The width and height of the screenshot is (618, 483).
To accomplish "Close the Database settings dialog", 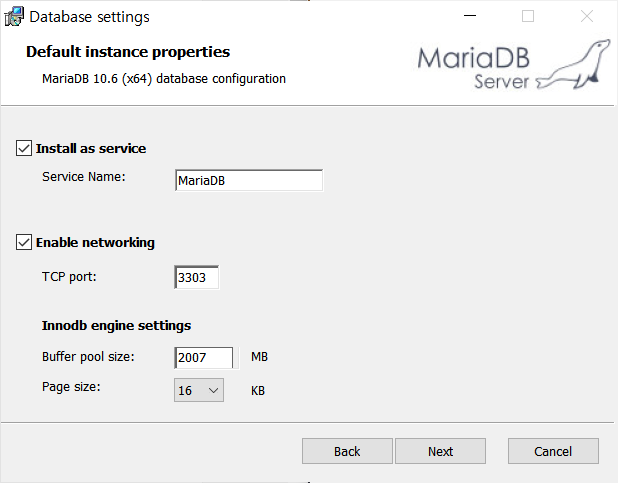I will coord(587,16).
